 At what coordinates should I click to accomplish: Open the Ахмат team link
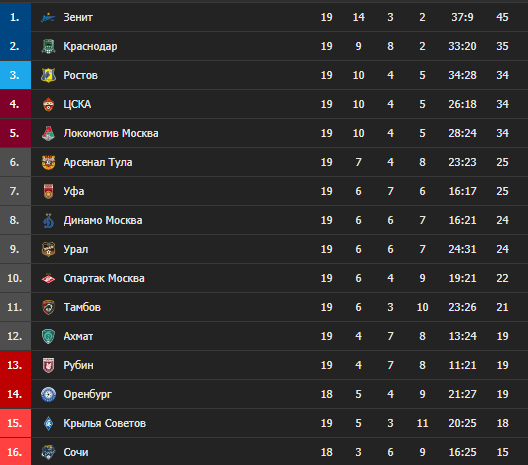click(78, 336)
